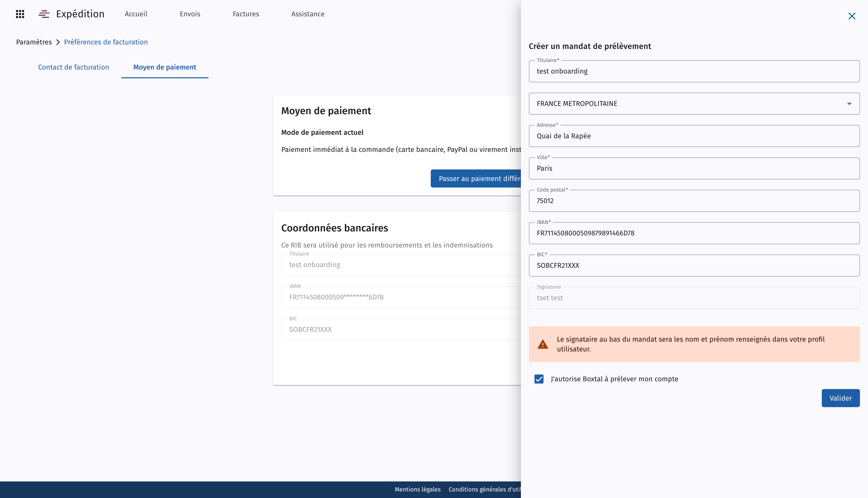This screenshot has height=498, width=868.
Task: Click the Paiement immédiat à la commande text
Action: click(x=401, y=149)
